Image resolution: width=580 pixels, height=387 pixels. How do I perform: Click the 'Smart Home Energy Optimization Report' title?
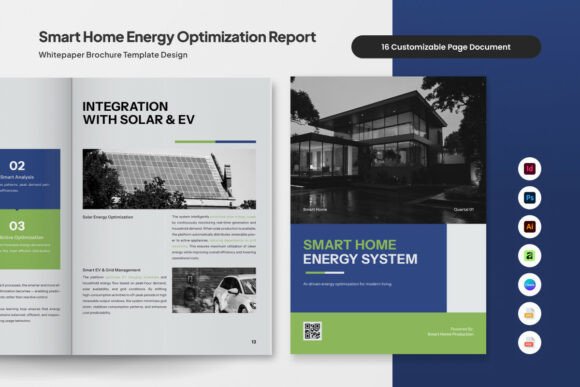177,37
